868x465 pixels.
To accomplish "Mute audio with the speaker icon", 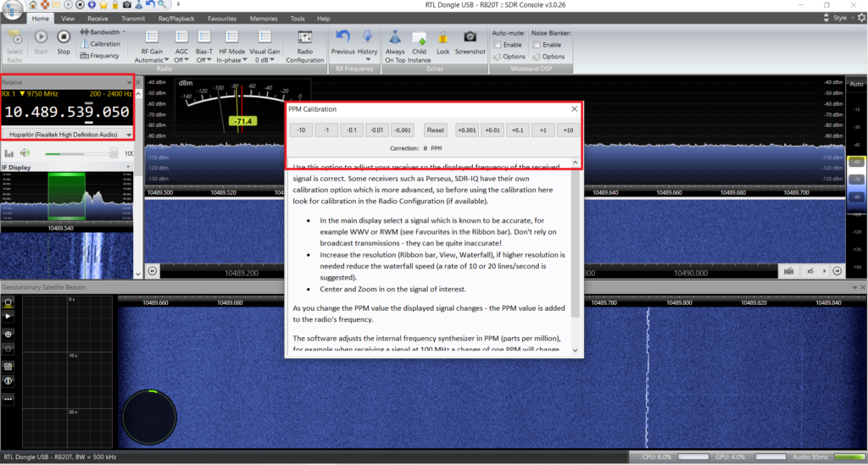I will [25, 153].
